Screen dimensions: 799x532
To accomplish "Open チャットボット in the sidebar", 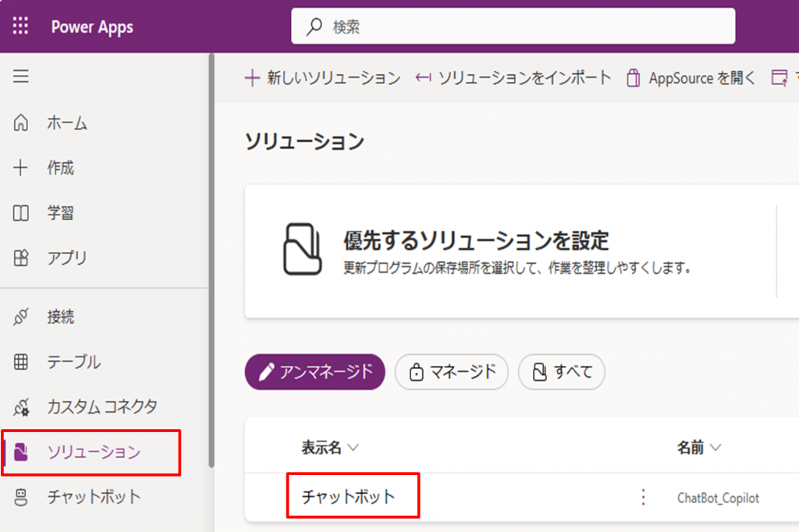I will click(x=94, y=497).
